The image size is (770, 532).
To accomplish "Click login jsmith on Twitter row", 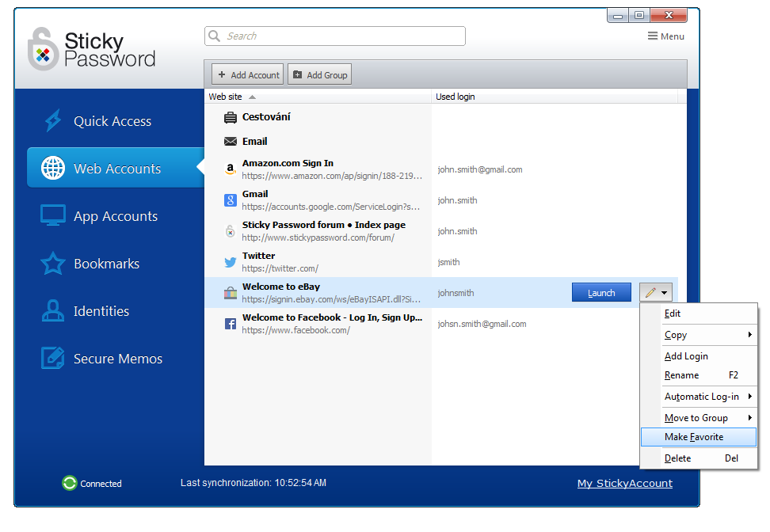I will [x=448, y=262].
